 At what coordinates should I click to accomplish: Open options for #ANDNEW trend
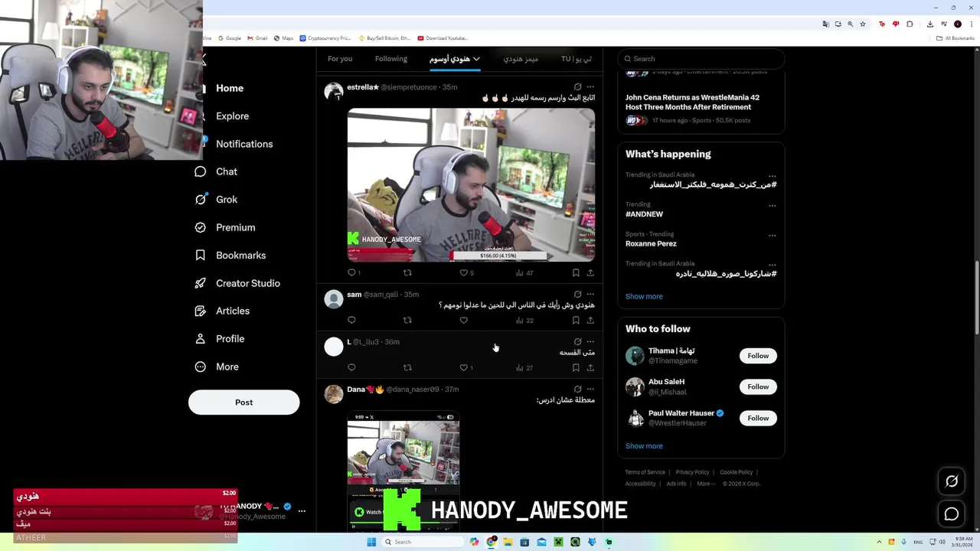(x=772, y=206)
